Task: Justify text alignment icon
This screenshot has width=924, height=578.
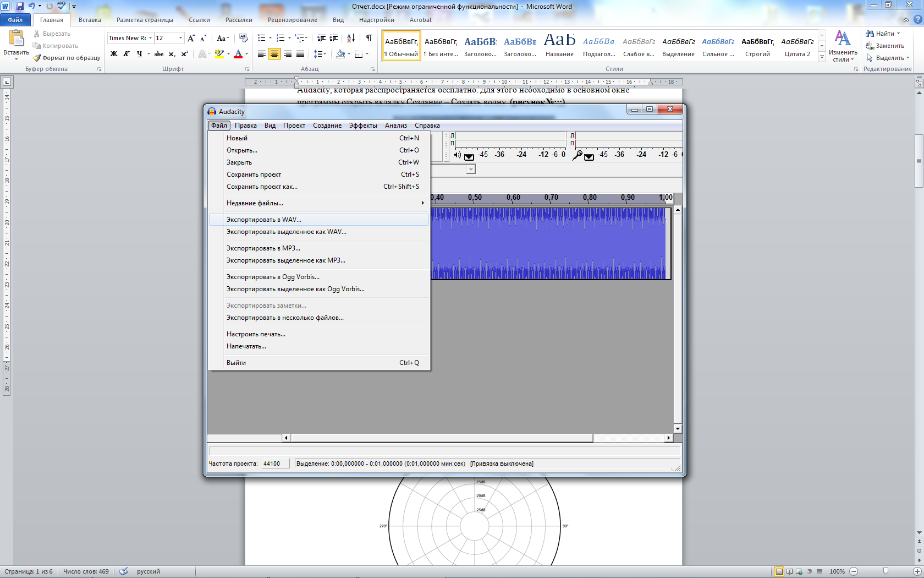Action: [300, 54]
